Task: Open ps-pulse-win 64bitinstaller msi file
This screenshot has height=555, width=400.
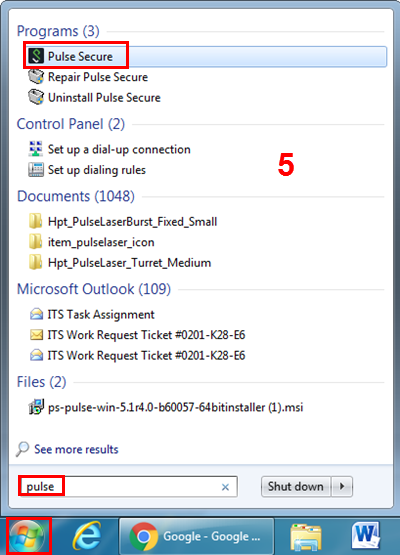Action: (166, 407)
